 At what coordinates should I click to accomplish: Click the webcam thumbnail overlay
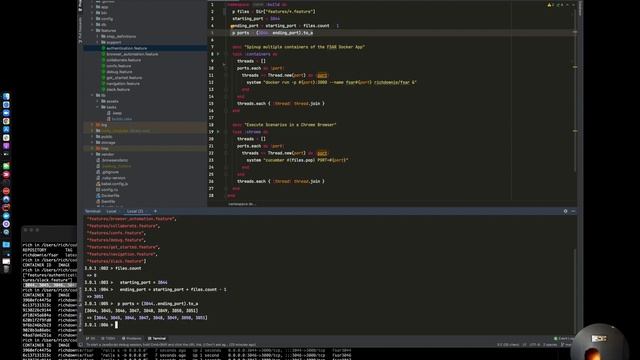[x=599, y=342]
